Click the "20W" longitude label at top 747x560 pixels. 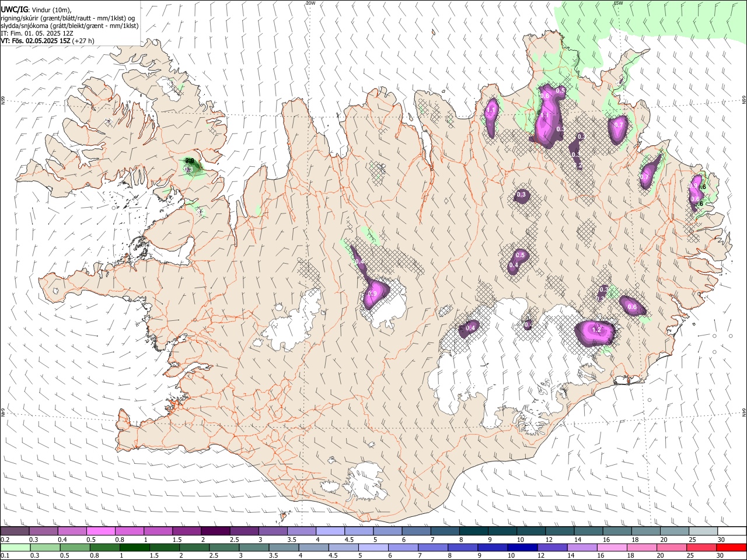[310, 3]
